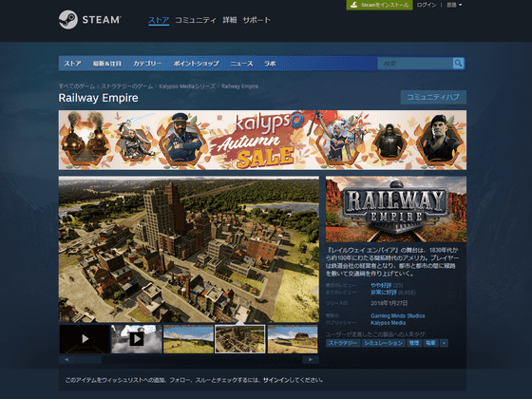Open the コミュニティハブ button
532x399 pixels.
coord(433,97)
